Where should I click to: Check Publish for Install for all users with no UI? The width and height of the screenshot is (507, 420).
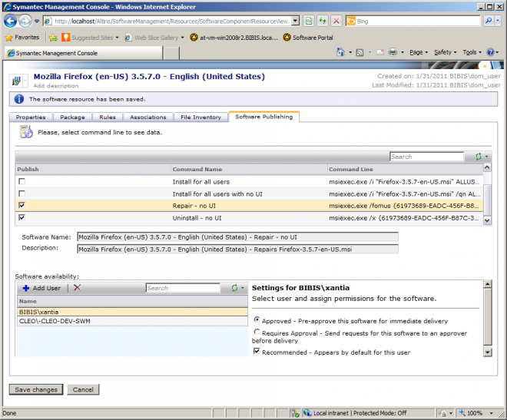[x=22, y=193]
